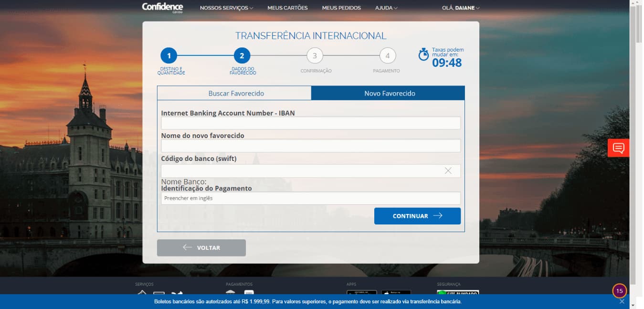Focus the IBAN account number field
Image resolution: width=644 pixels, height=309 pixels.
(x=310, y=123)
